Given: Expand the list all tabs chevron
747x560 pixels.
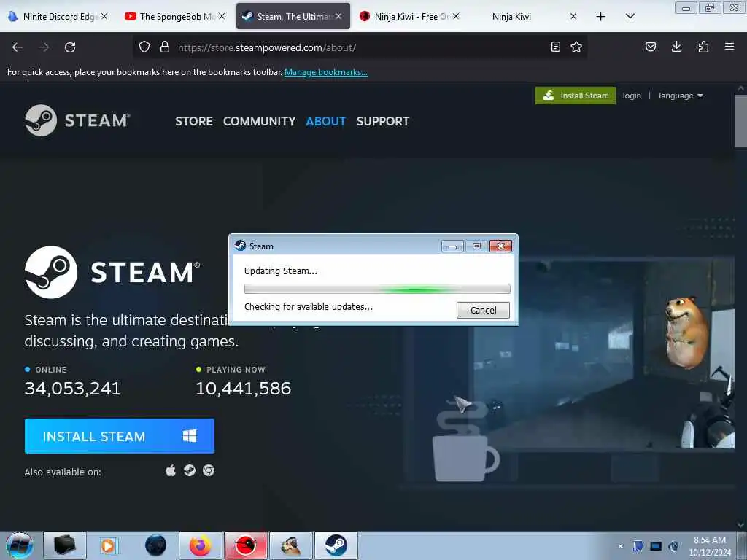Looking at the screenshot, I should pyautogui.click(x=630, y=16).
